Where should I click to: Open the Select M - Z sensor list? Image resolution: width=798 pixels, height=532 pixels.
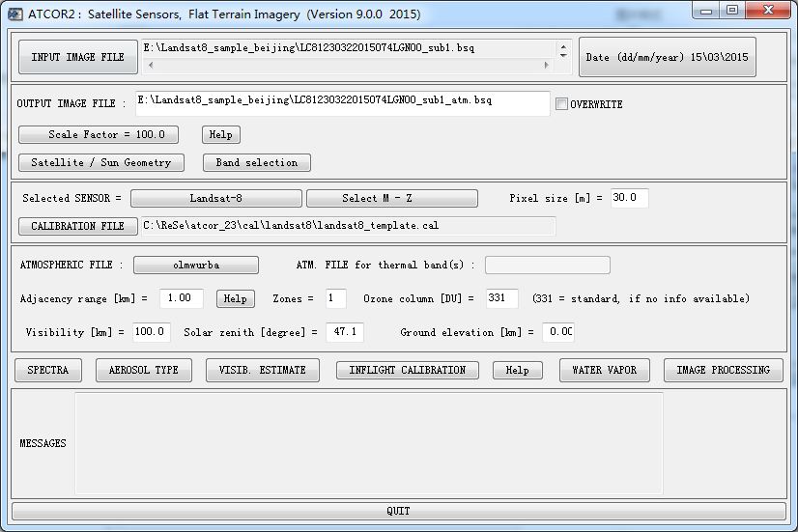[x=391, y=198]
